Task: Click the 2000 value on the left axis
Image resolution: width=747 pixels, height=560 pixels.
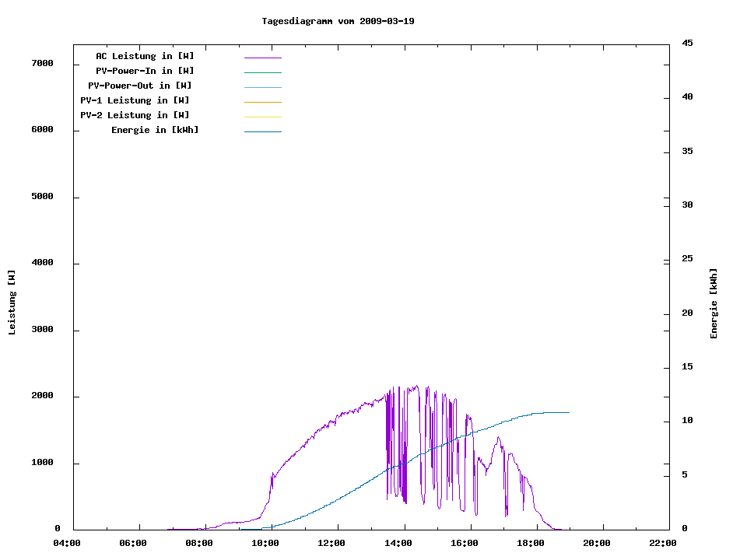Action: pos(42,396)
